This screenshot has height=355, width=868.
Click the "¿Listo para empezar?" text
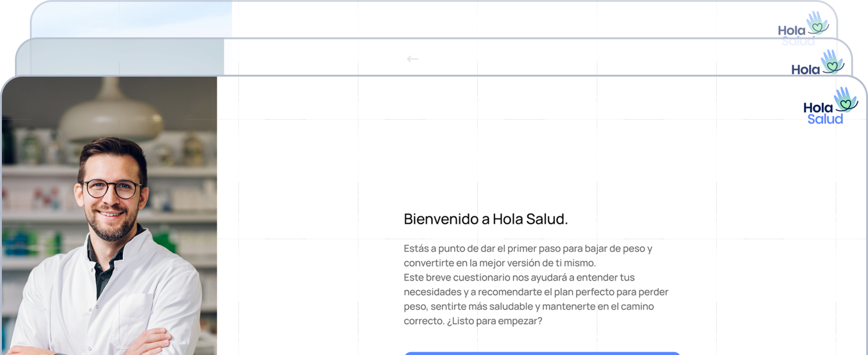tap(495, 321)
